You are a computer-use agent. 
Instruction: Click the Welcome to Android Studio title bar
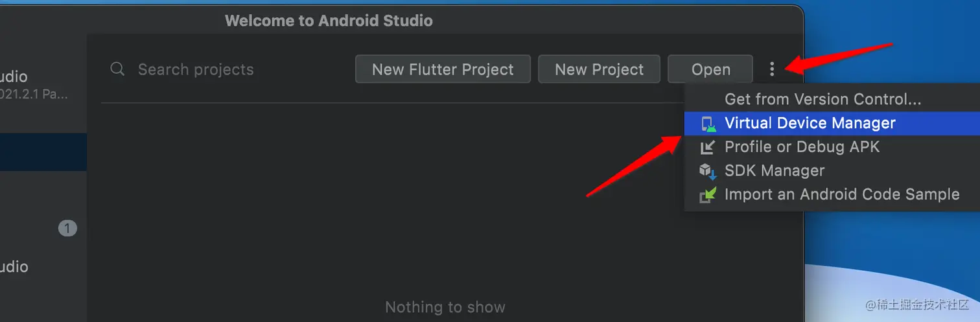coord(329,21)
